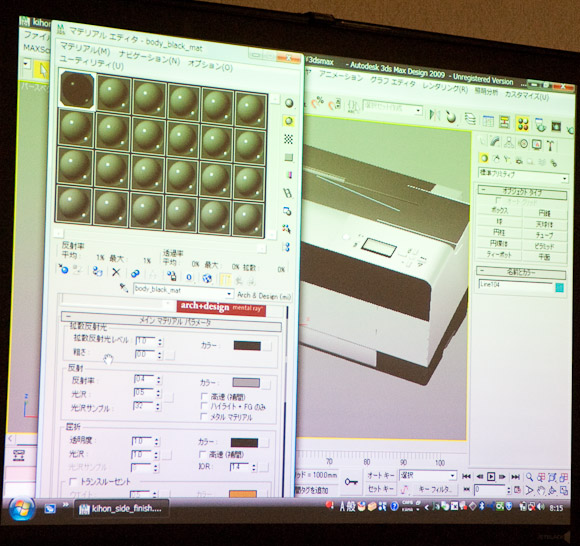The width and height of the screenshot is (580, 546).
Task: Click the Select by Material icon
Action: (x=287, y=229)
